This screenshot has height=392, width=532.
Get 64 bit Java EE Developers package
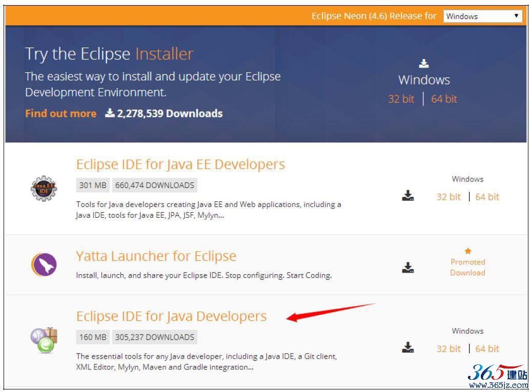487,197
